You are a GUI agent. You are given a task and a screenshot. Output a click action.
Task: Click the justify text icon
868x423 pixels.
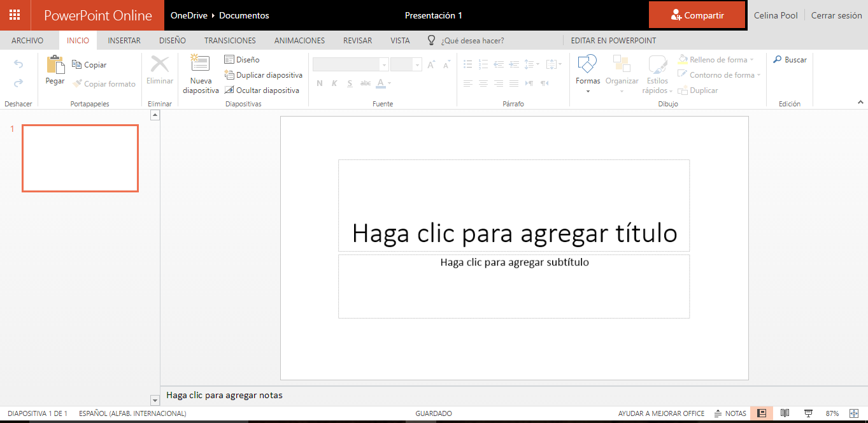(513, 83)
